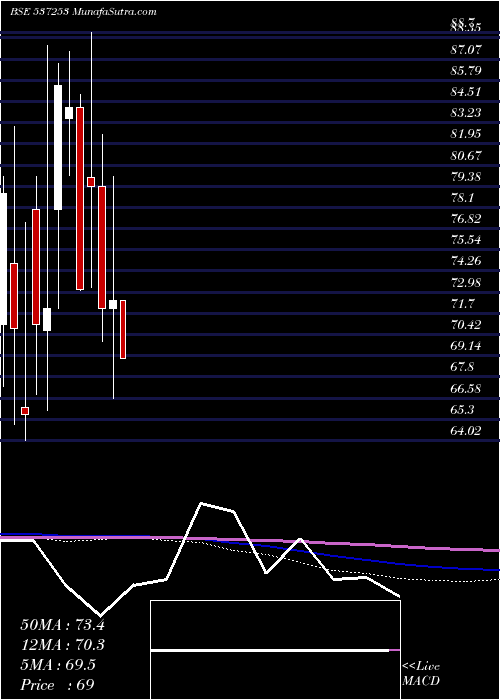Click the 85.79 price axis label
This screenshot has width=500, height=700.
click(466, 71)
